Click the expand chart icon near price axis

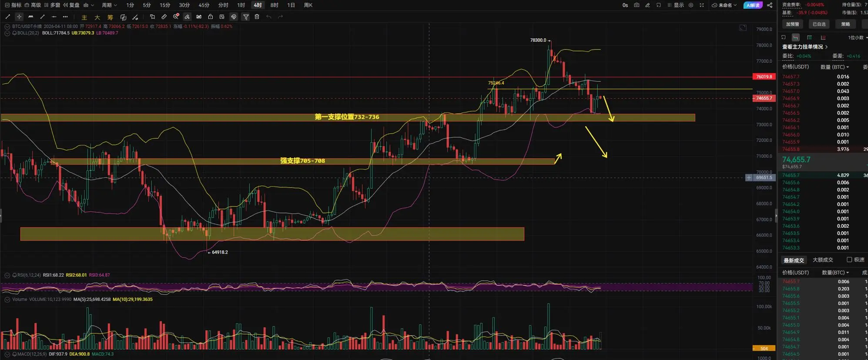coord(743,28)
